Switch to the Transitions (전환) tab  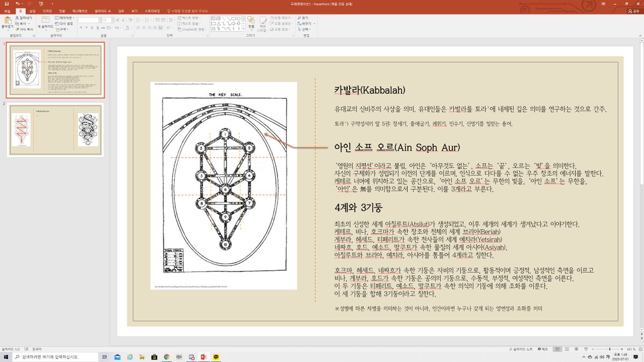(62, 10)
